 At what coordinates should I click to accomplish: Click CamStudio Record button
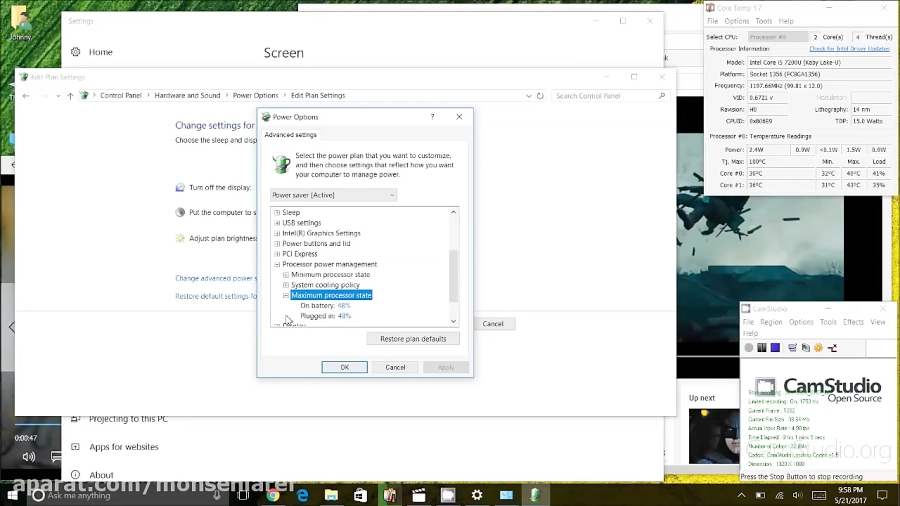coord(748,348)
